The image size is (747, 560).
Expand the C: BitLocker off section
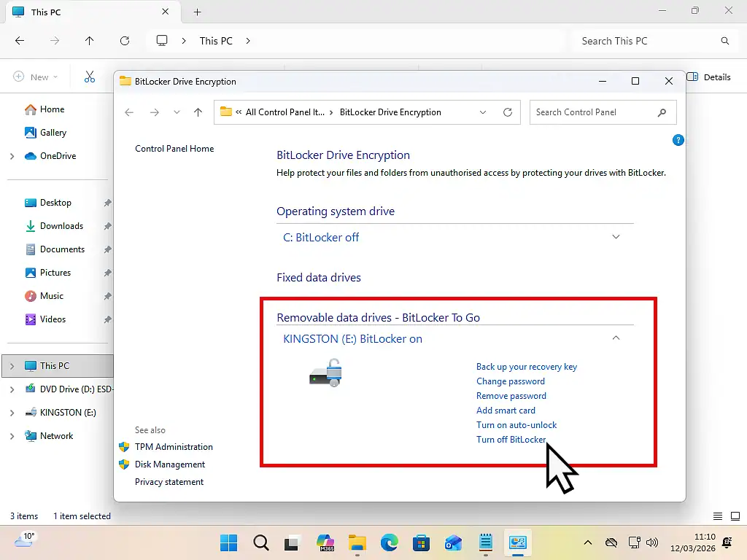coord(616,237)
